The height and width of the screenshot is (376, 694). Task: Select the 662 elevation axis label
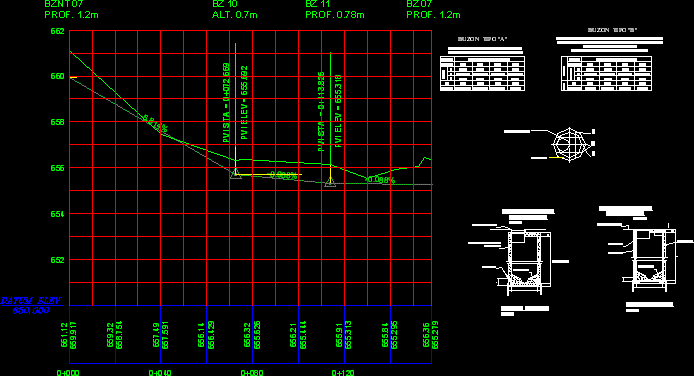click(58, 31)
